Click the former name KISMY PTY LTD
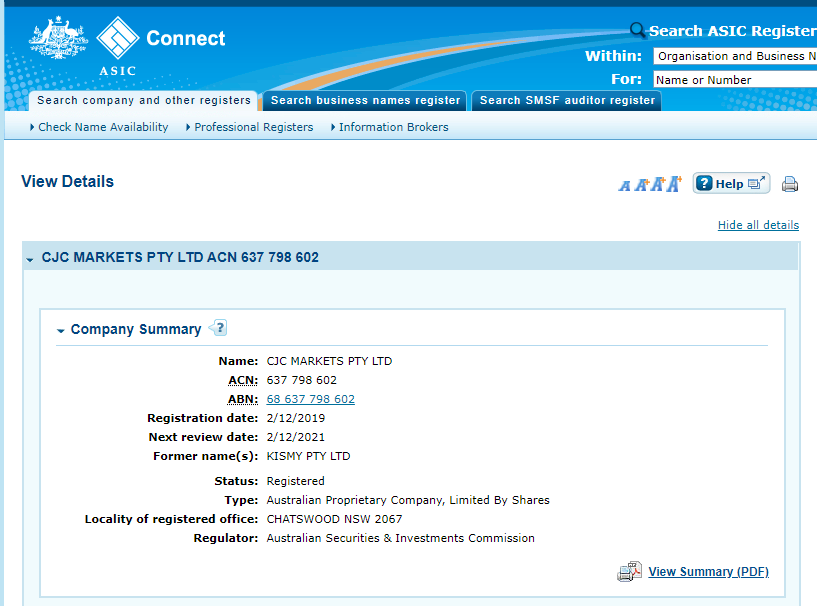Image resolution: width=817 pixels, height=606 pixels. point(308,456)
